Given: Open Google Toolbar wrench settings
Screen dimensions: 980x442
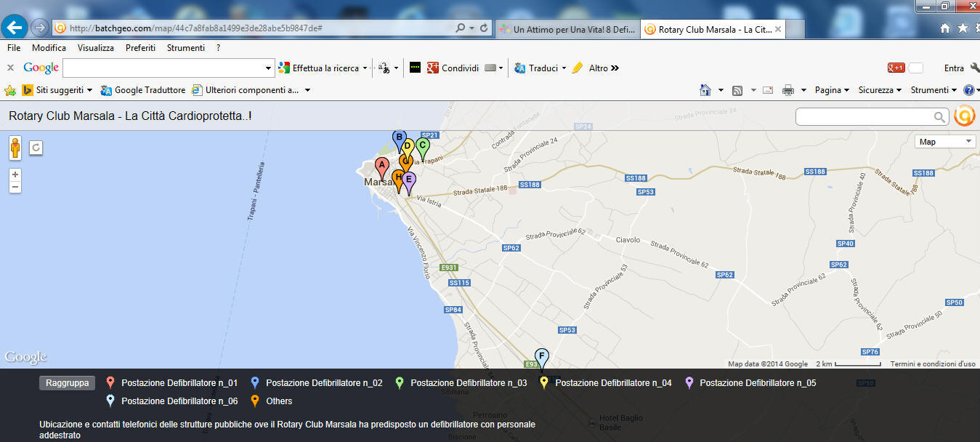Looking at the screenshot, I should point(975,68).
